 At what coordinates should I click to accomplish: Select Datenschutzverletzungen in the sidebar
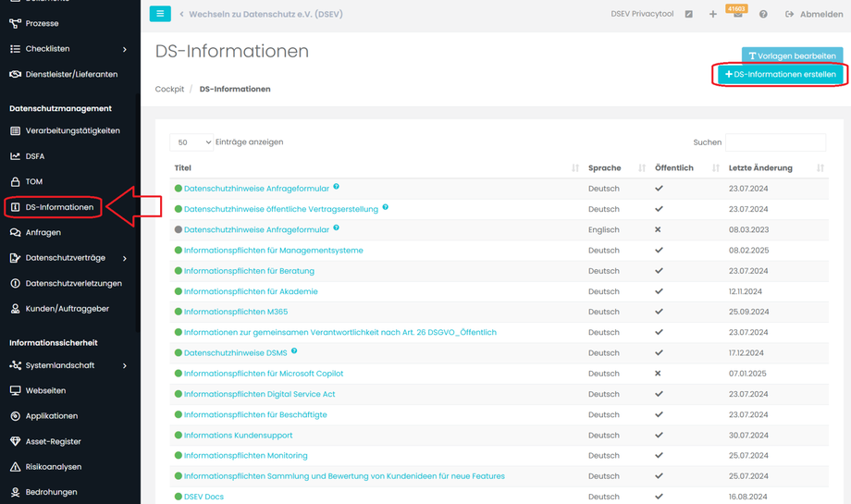[73, 283]
